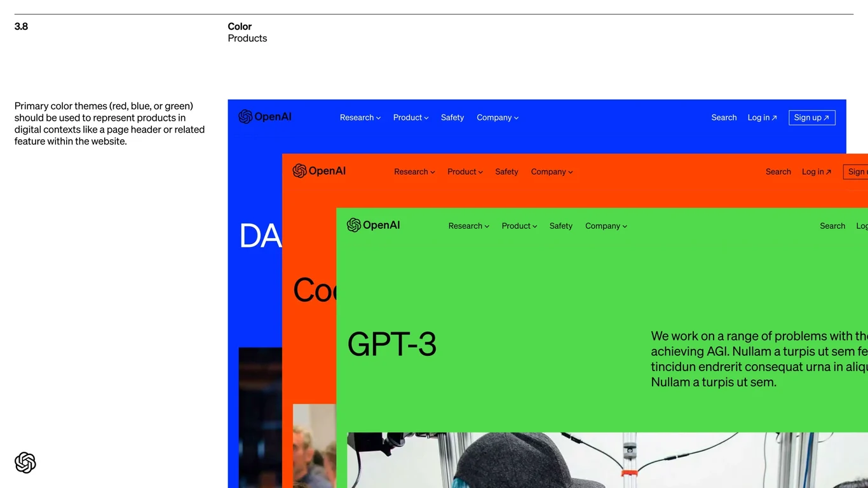Image resolution: width=868 pixels, height=488 pixels.
Task: Click the photo thumbnail on the red page
Action: point(315,446)
